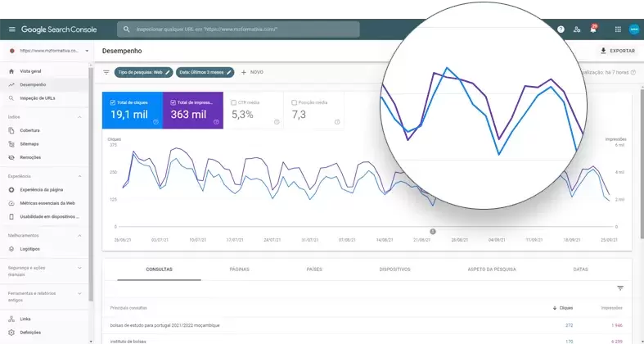This screenshot has width=644, height=344.
Task: Sort table by Cliques column
Action: pyautogui.click(x=563, y=308)
